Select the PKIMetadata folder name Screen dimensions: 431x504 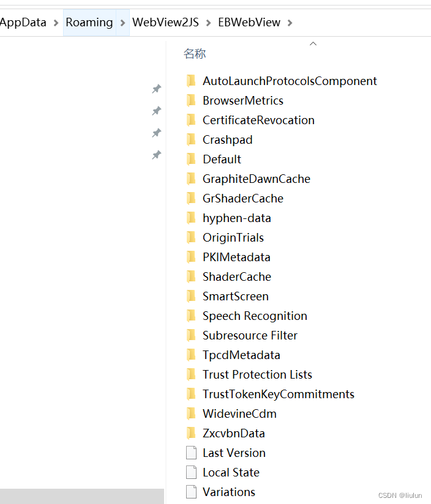click(x=236, y=257)
